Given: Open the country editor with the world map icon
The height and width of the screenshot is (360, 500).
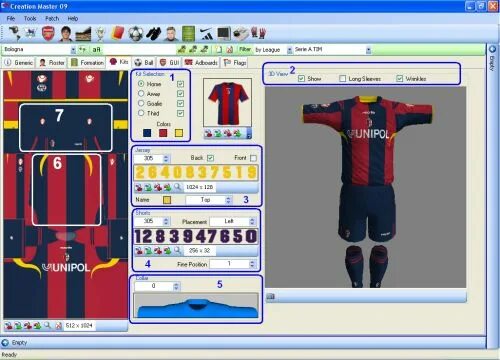Looking at the screenshot, I should [x=14, y=33].
